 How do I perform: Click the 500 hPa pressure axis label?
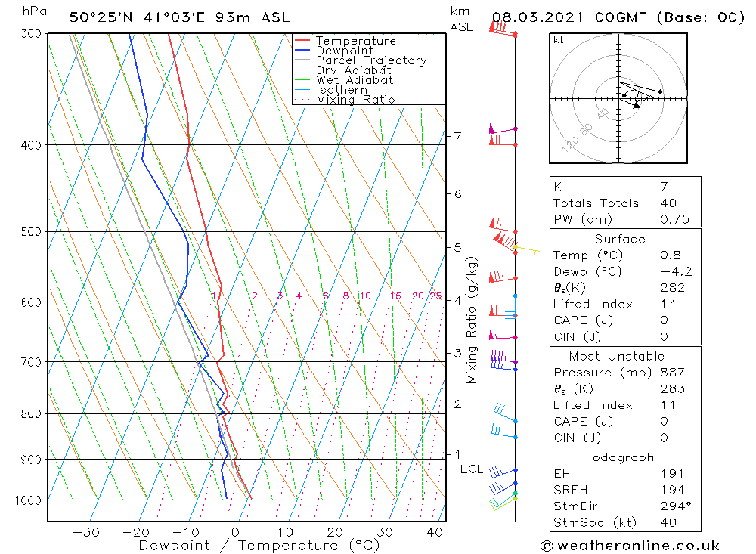click(31, 232)
